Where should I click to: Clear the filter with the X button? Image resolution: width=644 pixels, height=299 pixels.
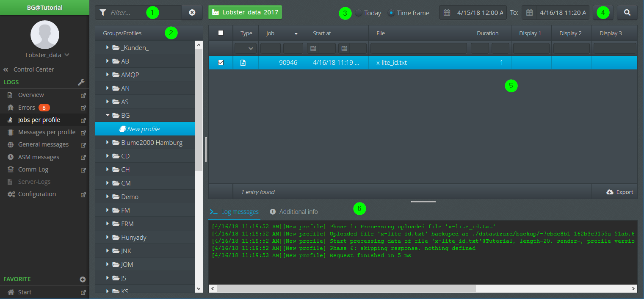point(192,13)
